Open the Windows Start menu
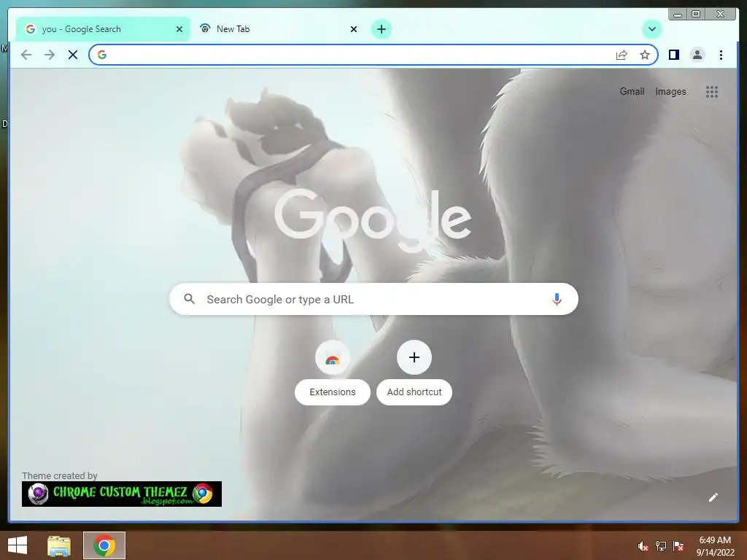 pyautogui.click(x=18, y=545)
